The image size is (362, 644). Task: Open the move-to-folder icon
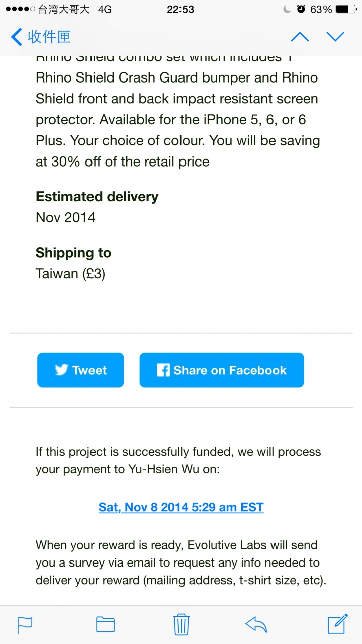coord(105,624)
